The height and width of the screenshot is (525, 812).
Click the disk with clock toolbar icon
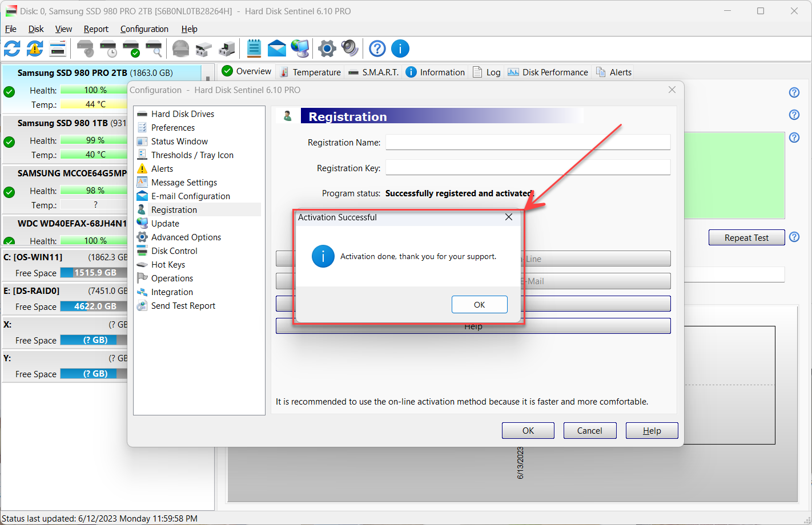pyautogui.click(x=108, y=49)
